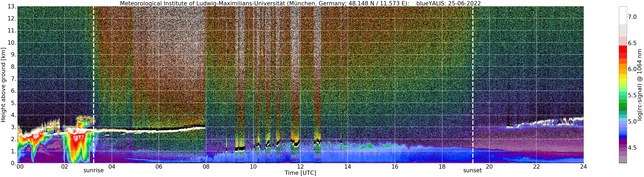644x177 pixels.
Task: Click the 'Time [UTC]' x-axis label
Action: [x=300, y=173]
